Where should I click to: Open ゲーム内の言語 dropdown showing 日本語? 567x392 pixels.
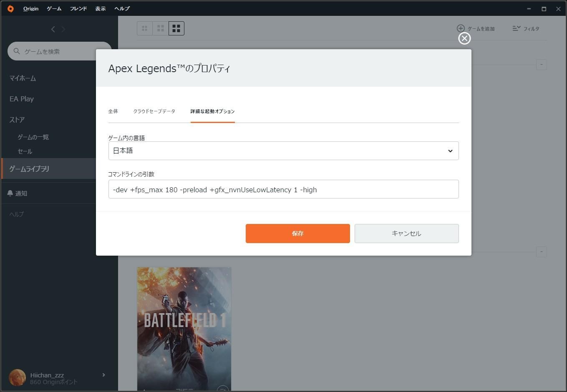click(283, 151)
